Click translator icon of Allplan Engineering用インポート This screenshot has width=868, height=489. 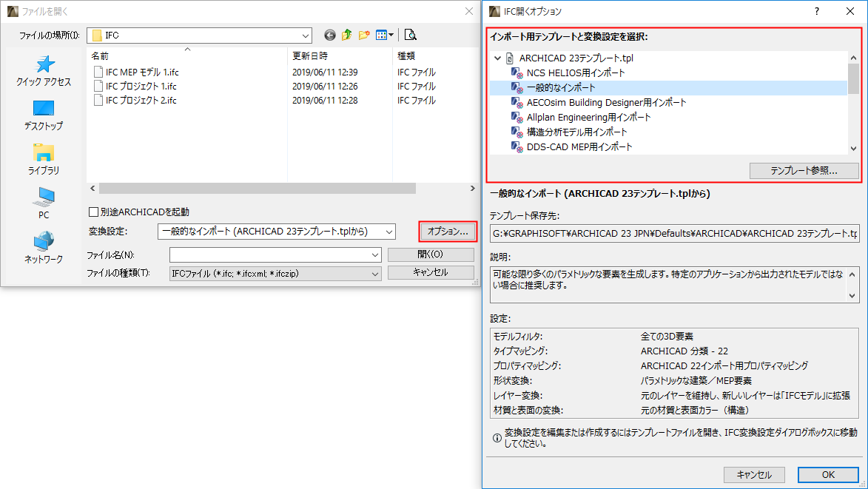pyautogui.click(x=517, y=118)
